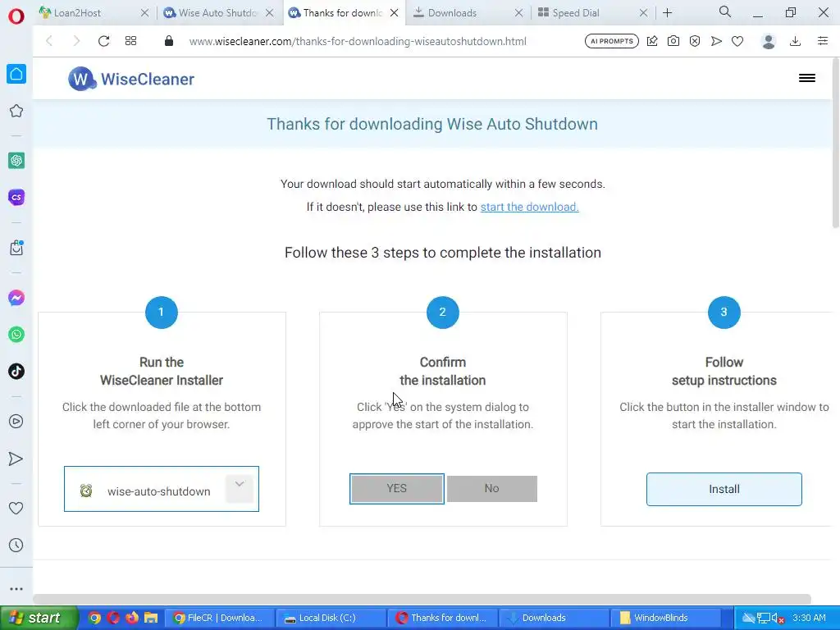Open sidebar three-dots settings
Image resolution: width=840 pixels, height=630 pixels.
(x=16, y=589)
